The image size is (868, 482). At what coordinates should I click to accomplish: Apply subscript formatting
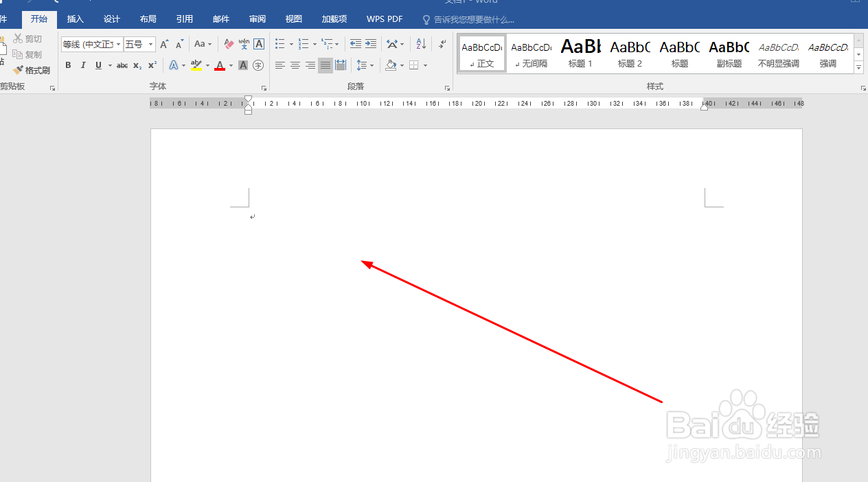coord(137,65)
